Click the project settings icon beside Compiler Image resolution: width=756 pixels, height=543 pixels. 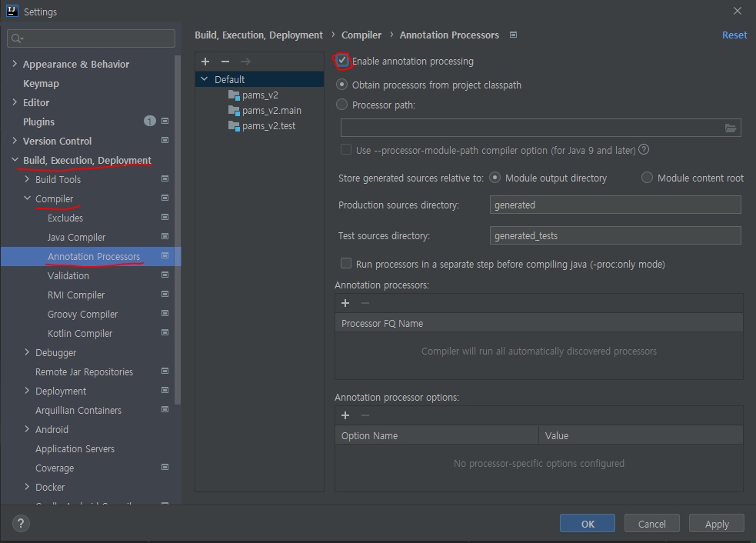pos(165,198)
